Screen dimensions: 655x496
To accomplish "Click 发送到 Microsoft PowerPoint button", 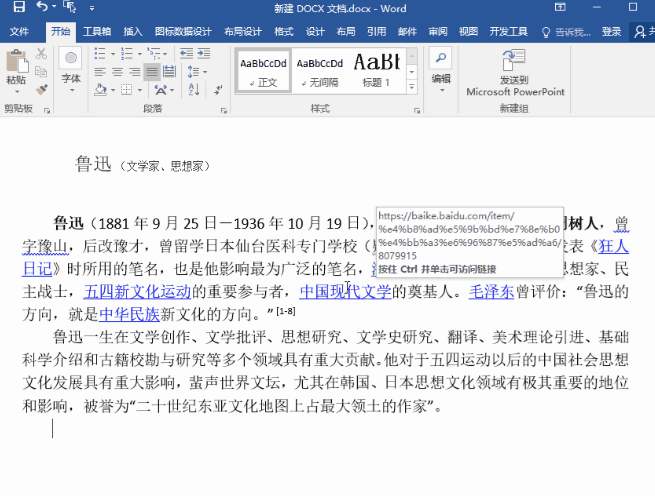I will point(515,73).
